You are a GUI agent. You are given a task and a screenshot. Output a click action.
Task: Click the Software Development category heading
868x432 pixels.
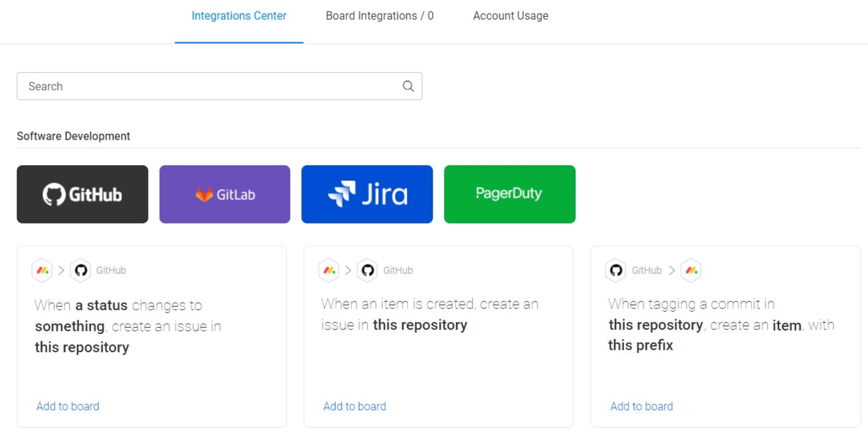tap(73, 136)
